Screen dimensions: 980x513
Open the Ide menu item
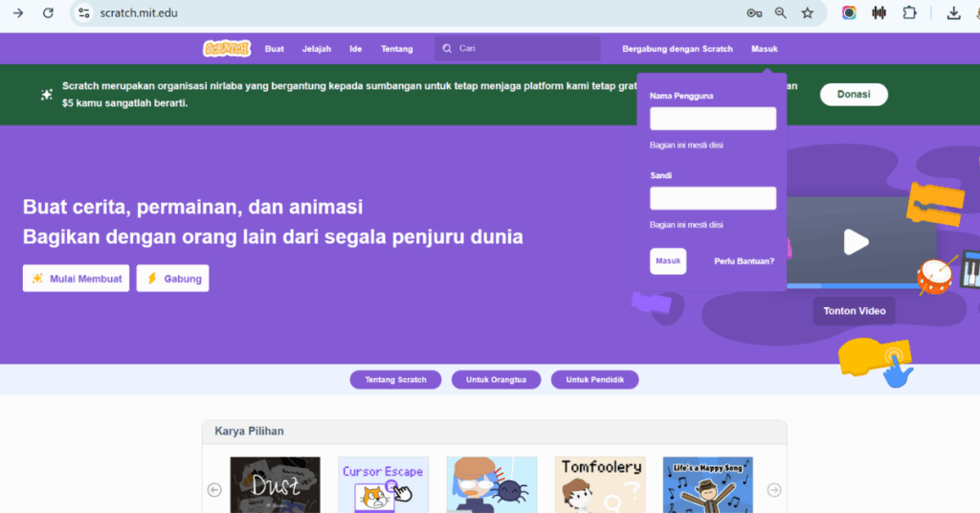click(356, 49)
